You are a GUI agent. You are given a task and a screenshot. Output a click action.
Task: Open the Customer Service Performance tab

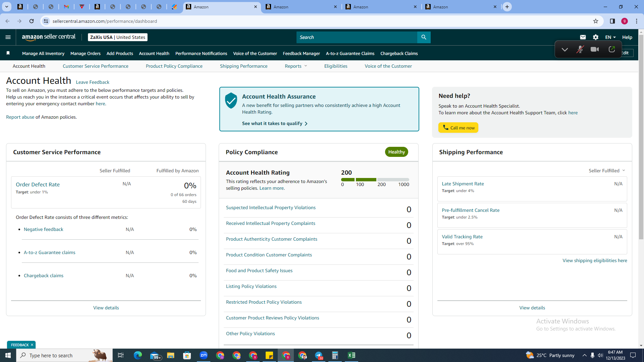point(96,66)
